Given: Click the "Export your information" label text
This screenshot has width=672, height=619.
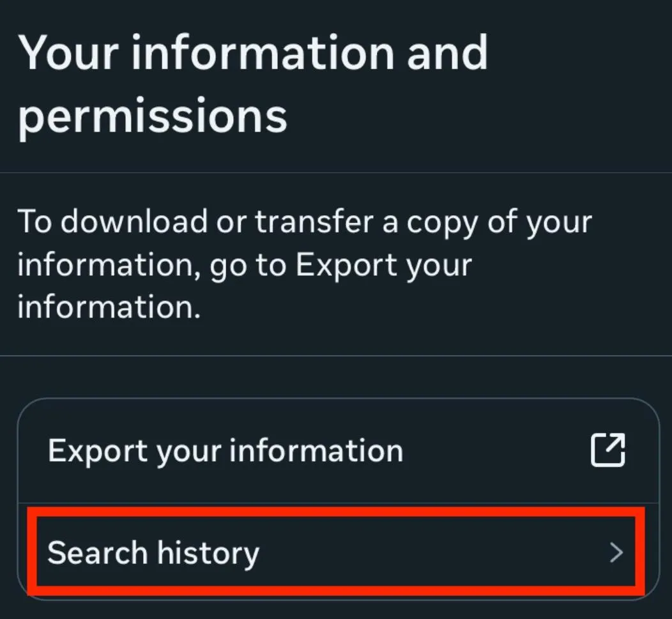Looking at the screenshot, I should pos(225,451).
